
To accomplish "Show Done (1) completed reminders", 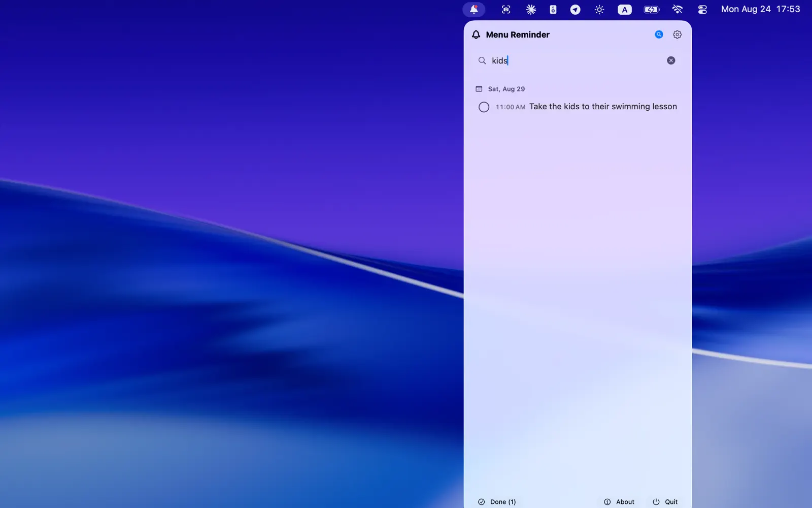I will click(497, 502).
